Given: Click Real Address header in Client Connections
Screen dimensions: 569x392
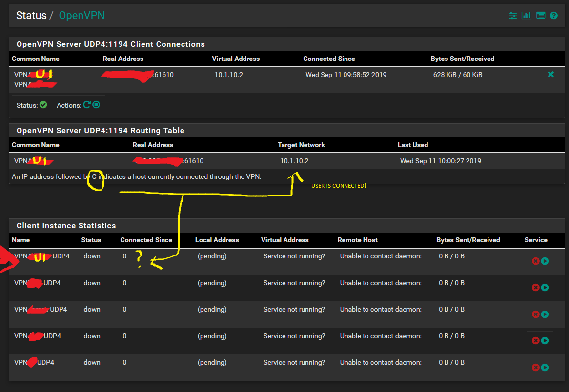Looking at the screenshot, I should click(x=123, y=59).
